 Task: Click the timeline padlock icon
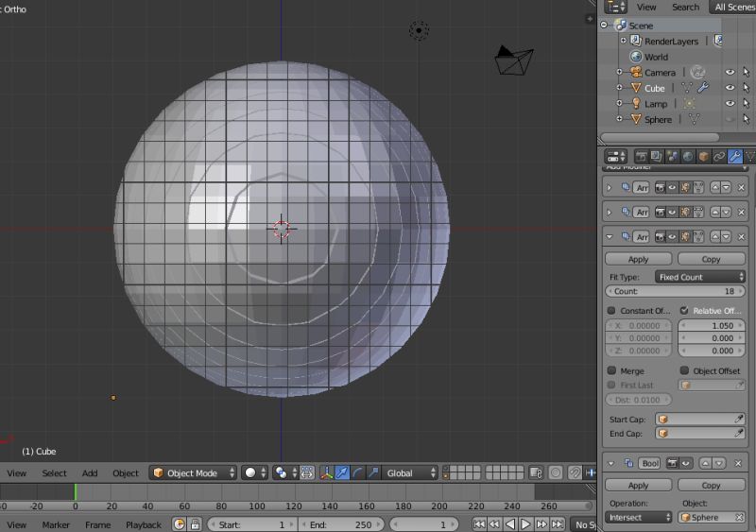click(196, 524)
